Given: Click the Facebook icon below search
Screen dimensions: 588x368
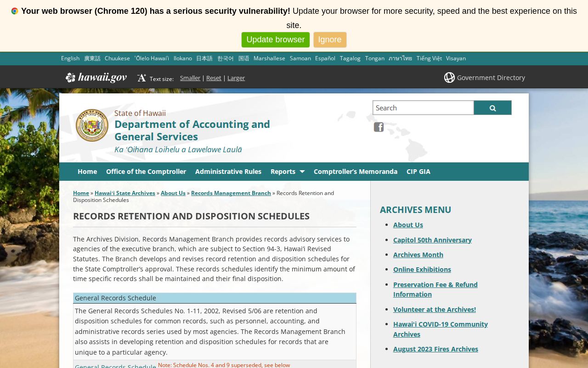Looking at the screenshot, I should click(x=379, y=127).
